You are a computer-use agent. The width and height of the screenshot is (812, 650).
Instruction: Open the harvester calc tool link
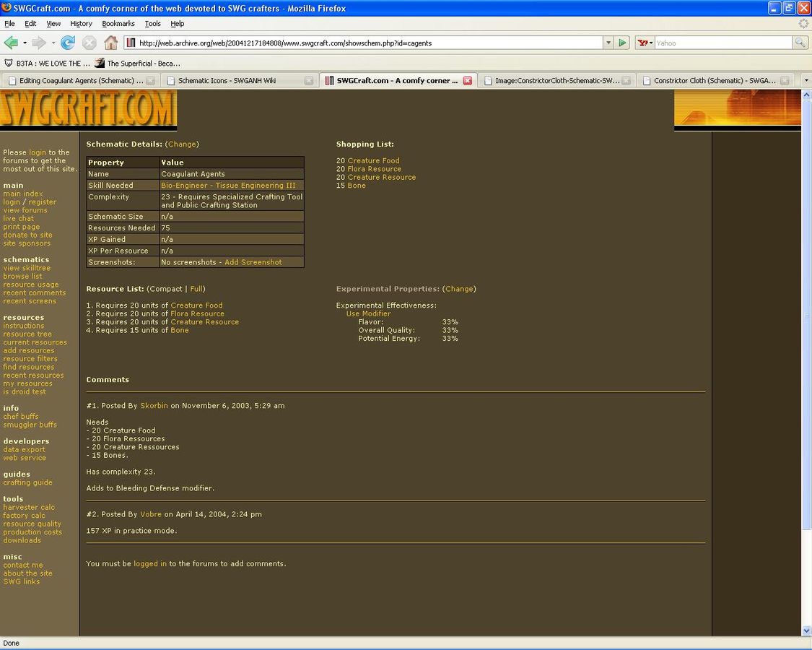pos(29,508)
